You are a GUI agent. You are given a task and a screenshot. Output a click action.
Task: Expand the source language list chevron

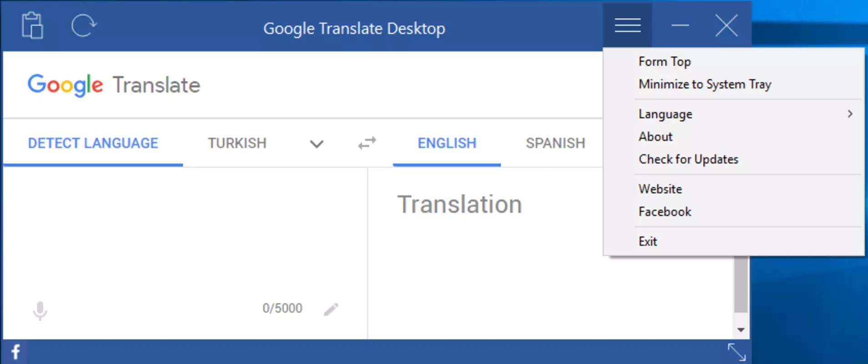pos(316,144)
